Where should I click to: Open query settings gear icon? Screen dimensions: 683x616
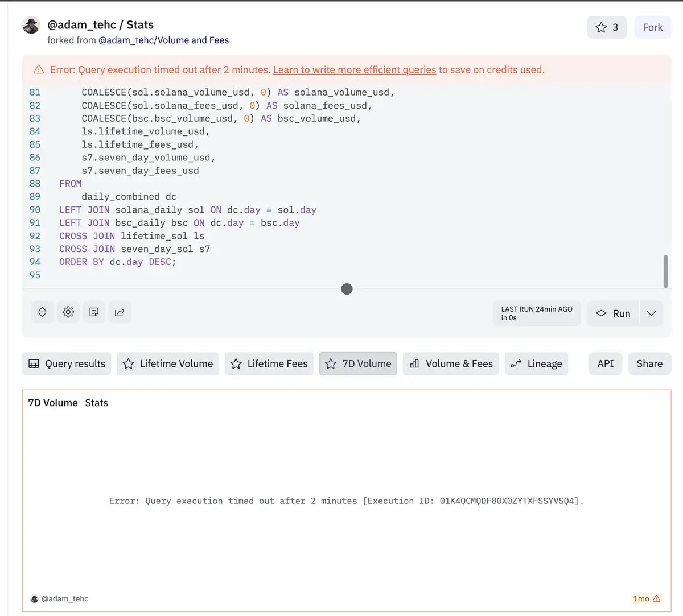(68, 312)
